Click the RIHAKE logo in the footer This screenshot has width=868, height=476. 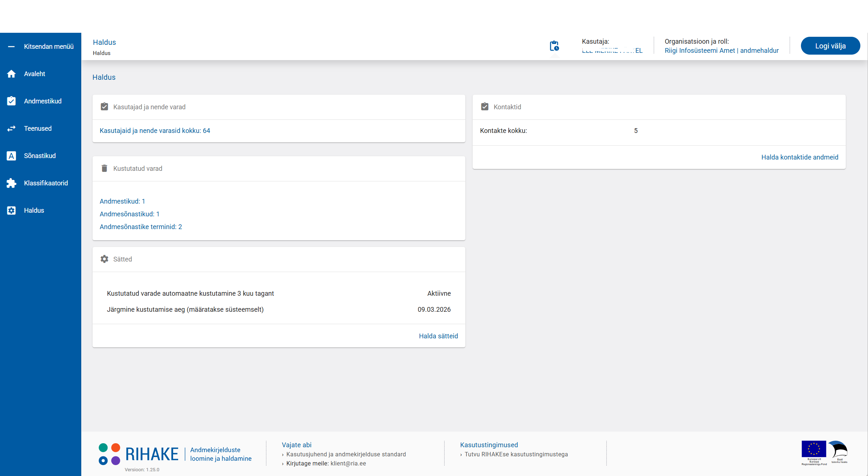click(138, 454)
